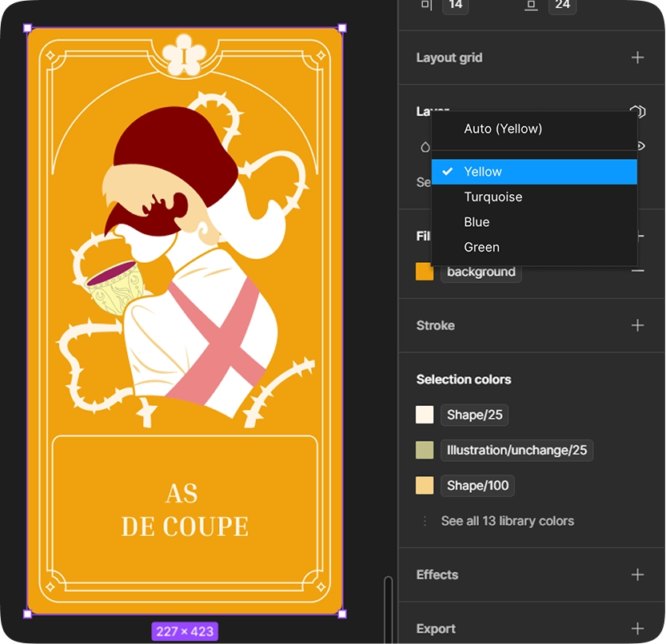Click the orange Fill color swatch
666x644 pixels.
(x=424, y=271)
